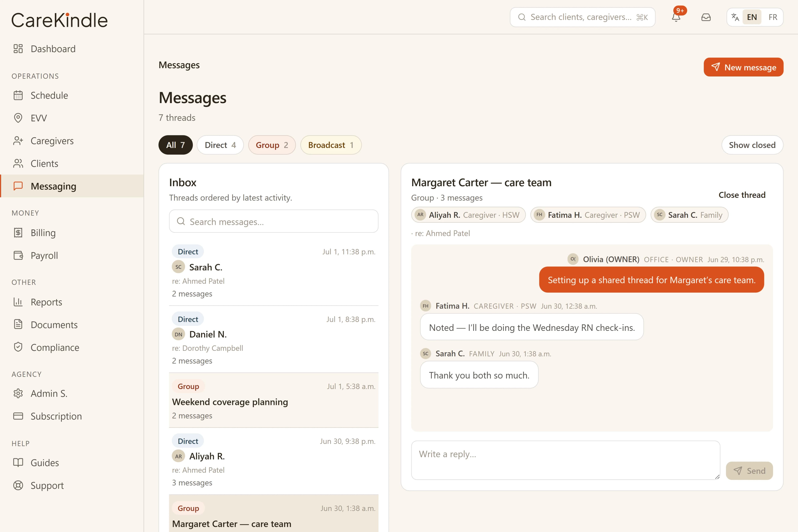Switch language to FR
The image size is (798, 532).
pyautogui.click(x=773, y=17)
